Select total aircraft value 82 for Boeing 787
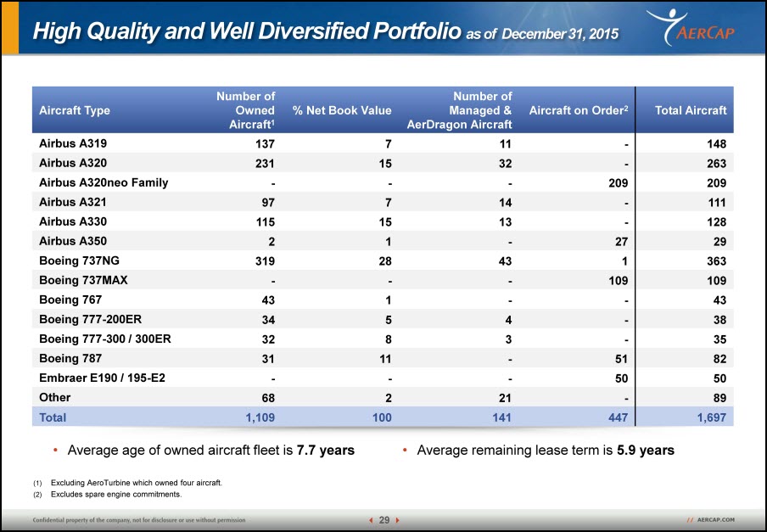The height and width of the screenshot is (532, 767). coord(719,359)
